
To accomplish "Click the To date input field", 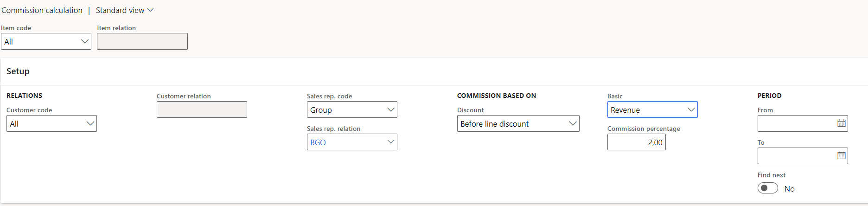I will coord(795,156).
